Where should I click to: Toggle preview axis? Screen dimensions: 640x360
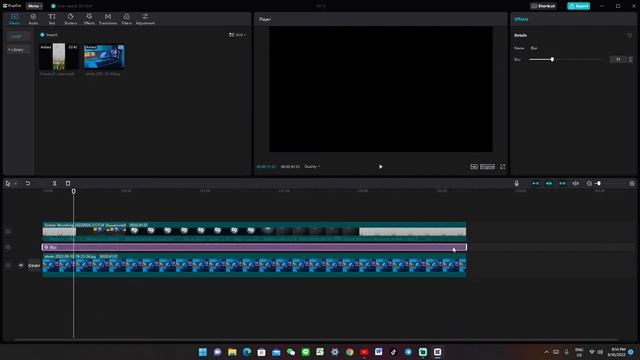tap(576, 184)
